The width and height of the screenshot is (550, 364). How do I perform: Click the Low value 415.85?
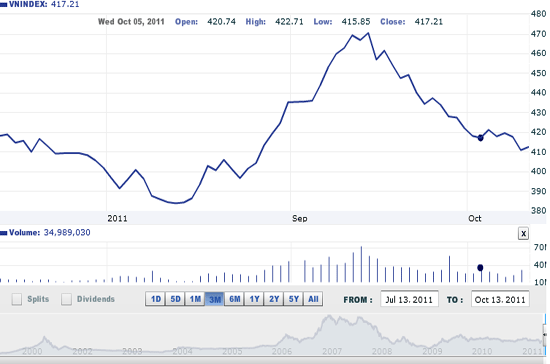tap(356, 22)
